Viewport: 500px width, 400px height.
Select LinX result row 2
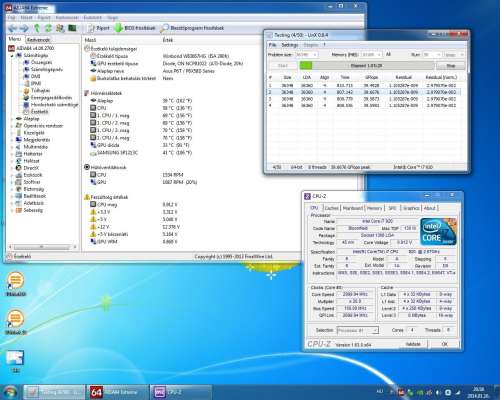click(x=364, y=92)
